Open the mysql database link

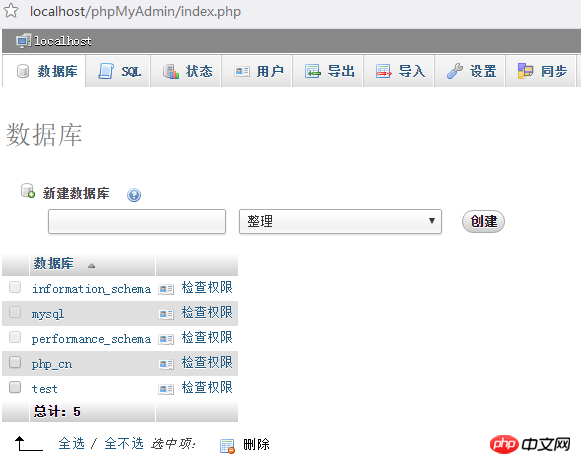pyautogui.click(x=48, y=314)
